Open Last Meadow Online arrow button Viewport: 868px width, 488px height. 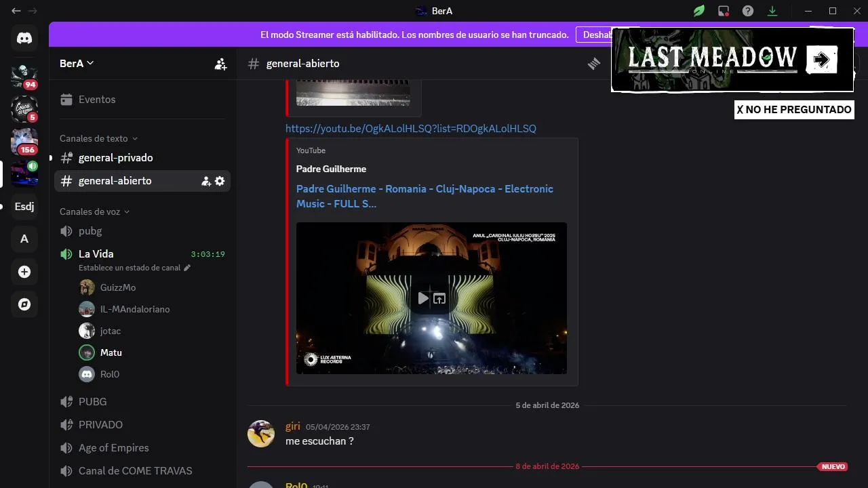click(x=821, y=60)
